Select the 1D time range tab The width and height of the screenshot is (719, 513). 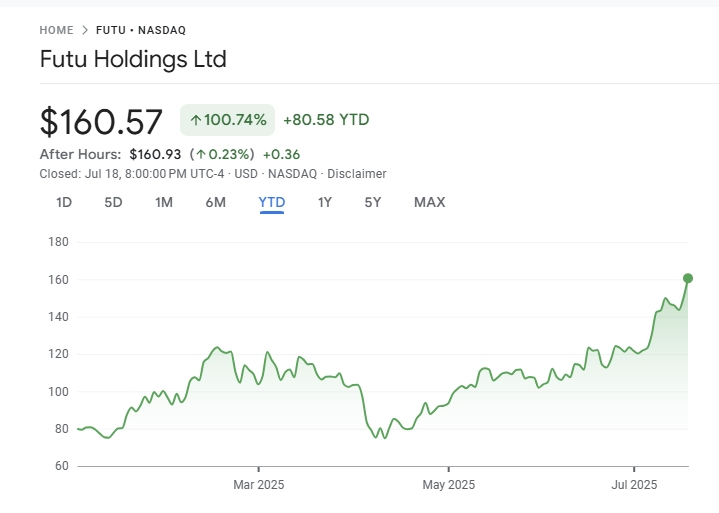click(x=64, y=202)
